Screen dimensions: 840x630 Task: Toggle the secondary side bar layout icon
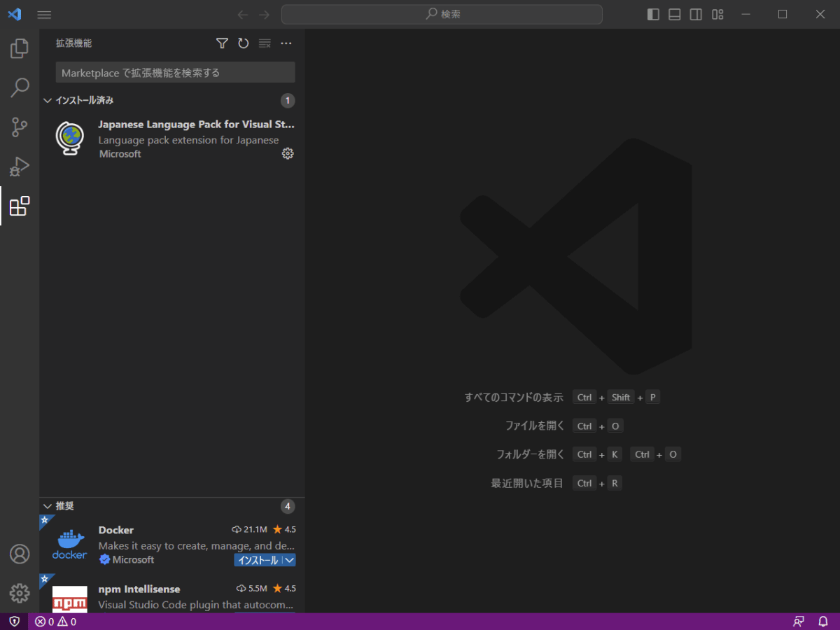tap(696, 14)
